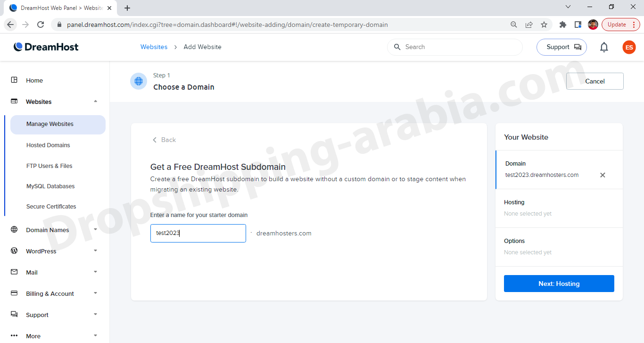Collapse the Websites sidebar section
This screenshot has height=343, width=644.
coord(96,101)
